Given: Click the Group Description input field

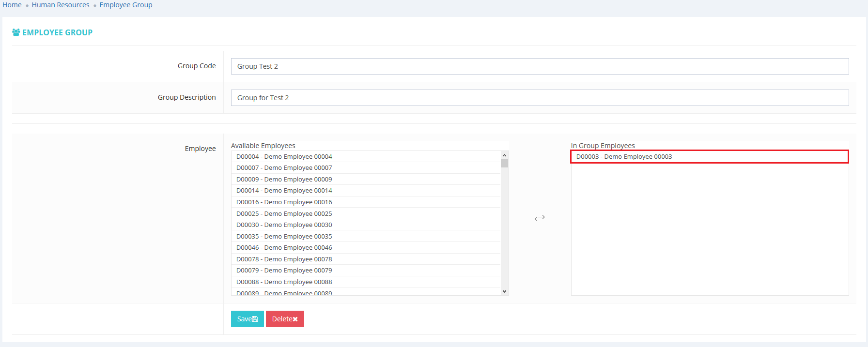Looking at the screenshot, I should [x=540, y=98].
